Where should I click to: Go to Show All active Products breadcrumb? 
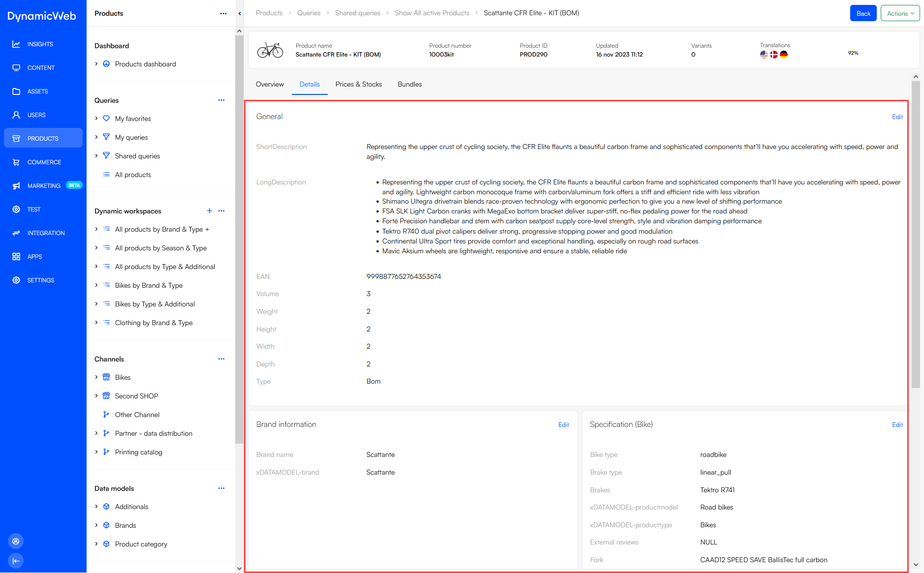432,13
